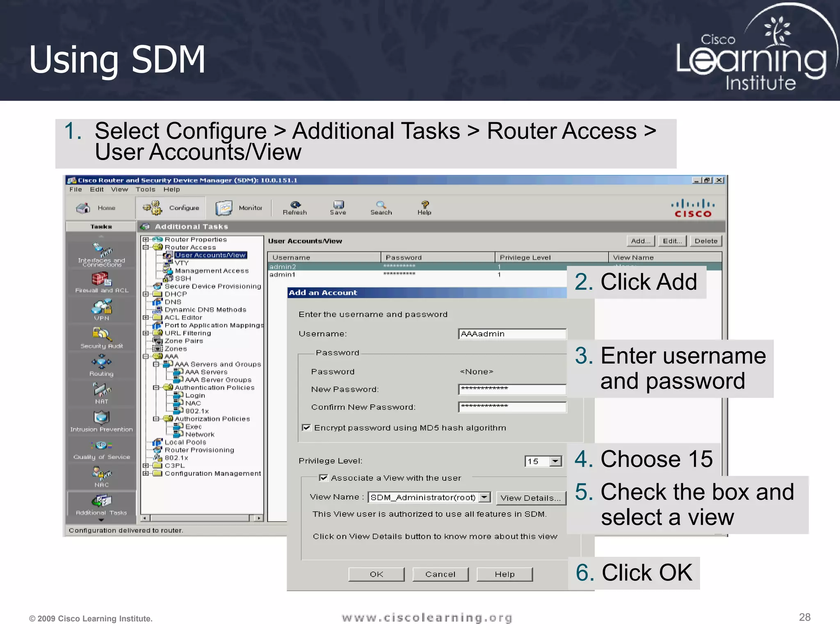Open Interfaces and Connections task
The height and width of the screenshot is (630, 840).
point(102,255)
